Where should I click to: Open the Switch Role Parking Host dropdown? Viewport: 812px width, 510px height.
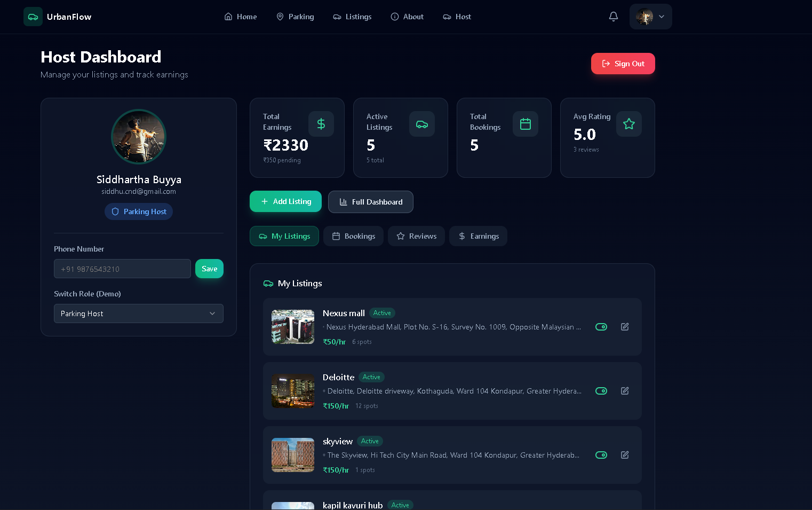click(x=139, y=313)
